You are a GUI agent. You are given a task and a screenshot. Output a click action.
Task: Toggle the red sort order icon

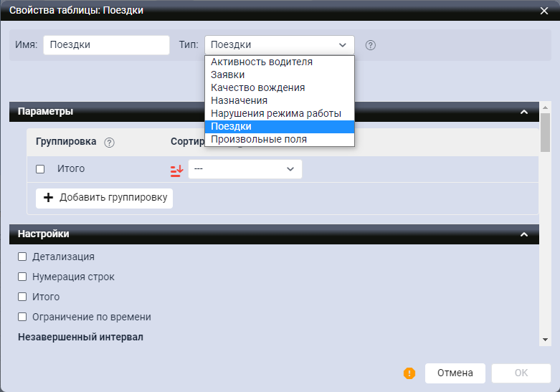[x=176, y=170]
